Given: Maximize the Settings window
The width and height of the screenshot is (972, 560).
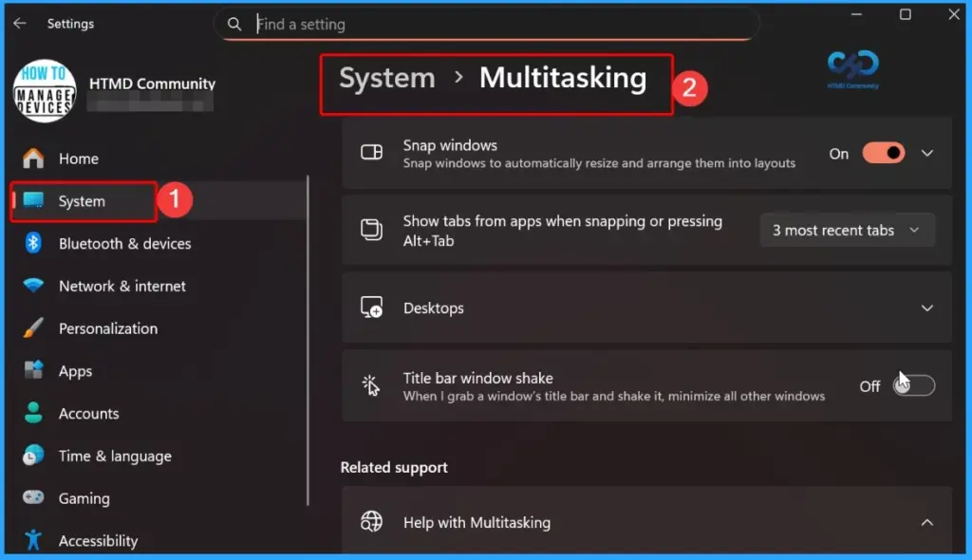Looking at the screenshot, I should coord(905,14).
